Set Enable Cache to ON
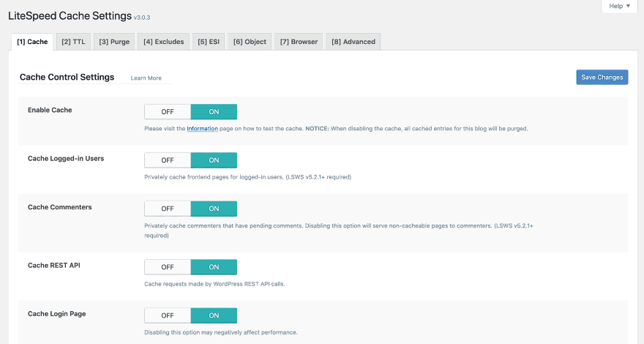The image size is (644, 344). pyautogui.click(x=214, y=111)
